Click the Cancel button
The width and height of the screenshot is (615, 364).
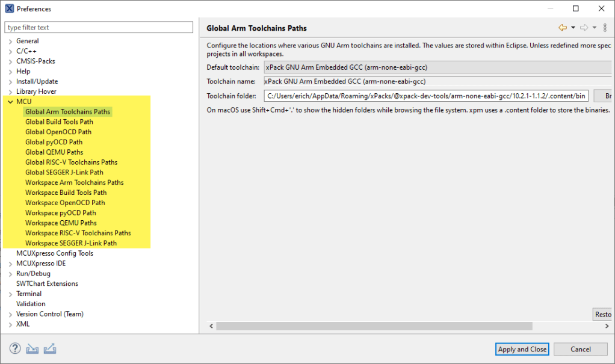[x=580, y=349]
